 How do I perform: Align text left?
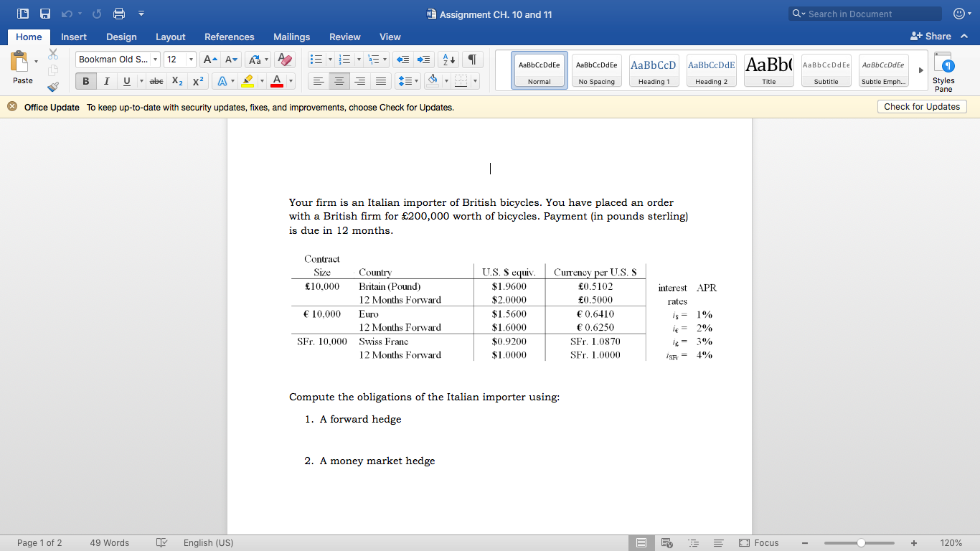(318, 81)
